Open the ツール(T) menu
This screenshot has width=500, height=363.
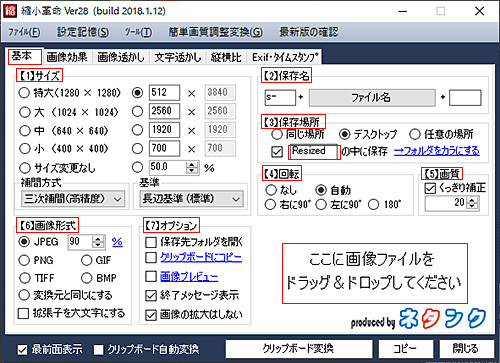click(x=138, y=32)
